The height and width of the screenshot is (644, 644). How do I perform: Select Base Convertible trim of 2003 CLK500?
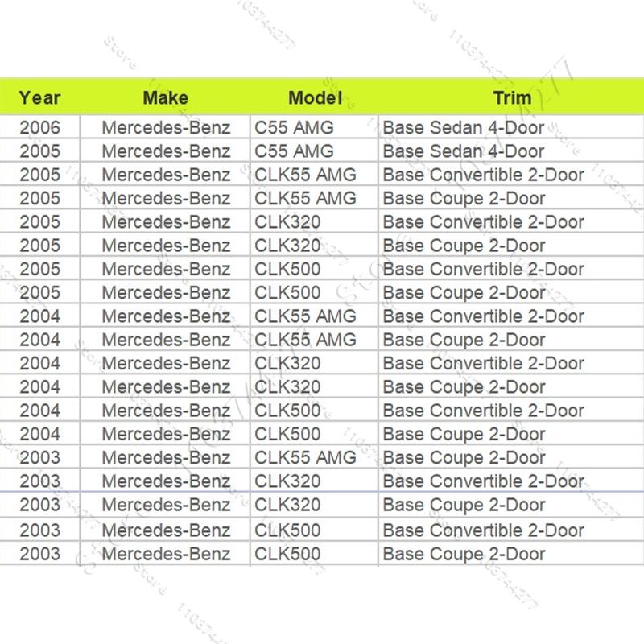(x=483, y=530)
